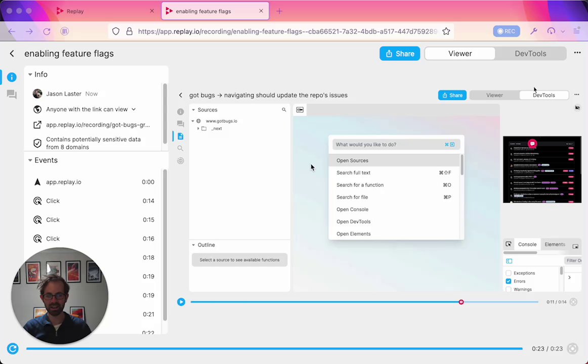Open the inner three-dot menu
588x364 pixels.
tap(577, 95)
